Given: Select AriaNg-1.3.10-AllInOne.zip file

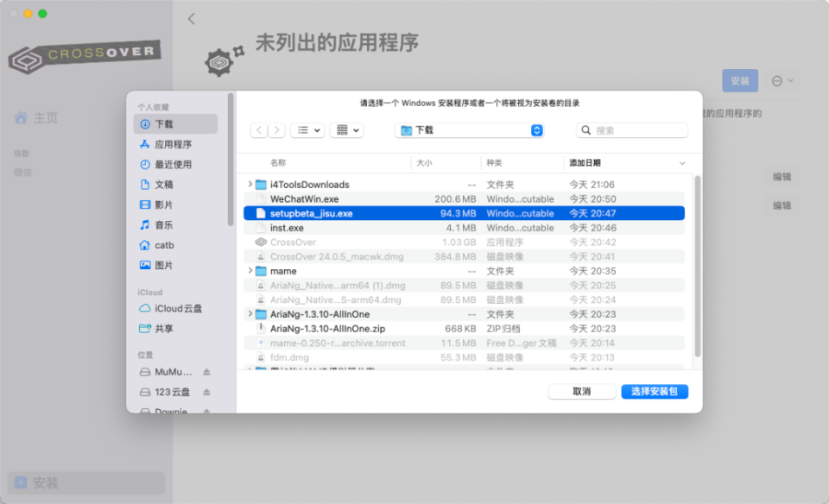Looking at the screenshot, I should click(465, 329).
